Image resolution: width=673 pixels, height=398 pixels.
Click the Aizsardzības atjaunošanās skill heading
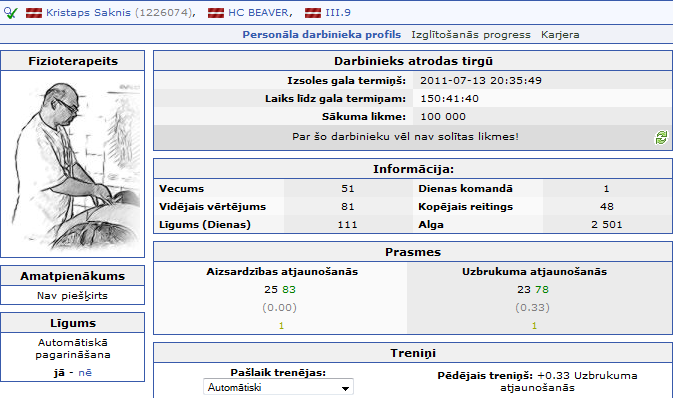click(x=282, y=272)
